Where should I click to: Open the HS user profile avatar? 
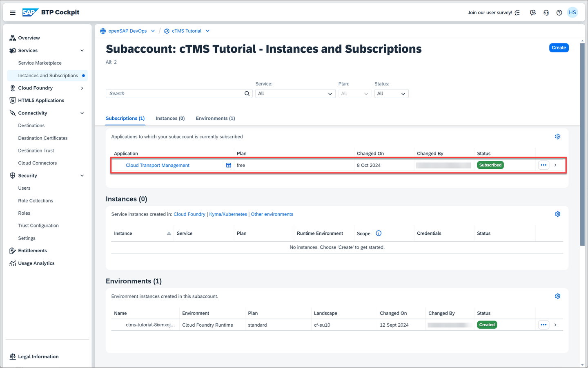coord(572,12)
